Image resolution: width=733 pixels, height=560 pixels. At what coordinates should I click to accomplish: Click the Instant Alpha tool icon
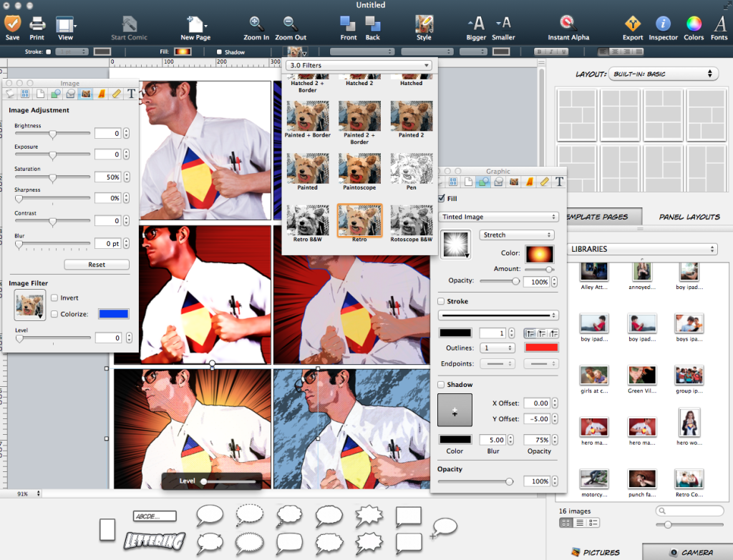pyautogui.click(x=568, y=24)
